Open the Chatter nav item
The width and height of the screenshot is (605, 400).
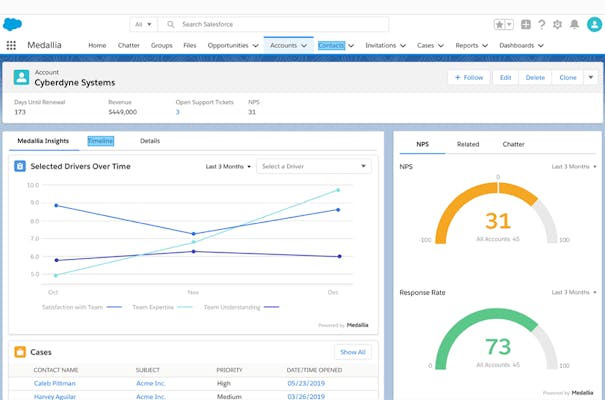[128, 46]
